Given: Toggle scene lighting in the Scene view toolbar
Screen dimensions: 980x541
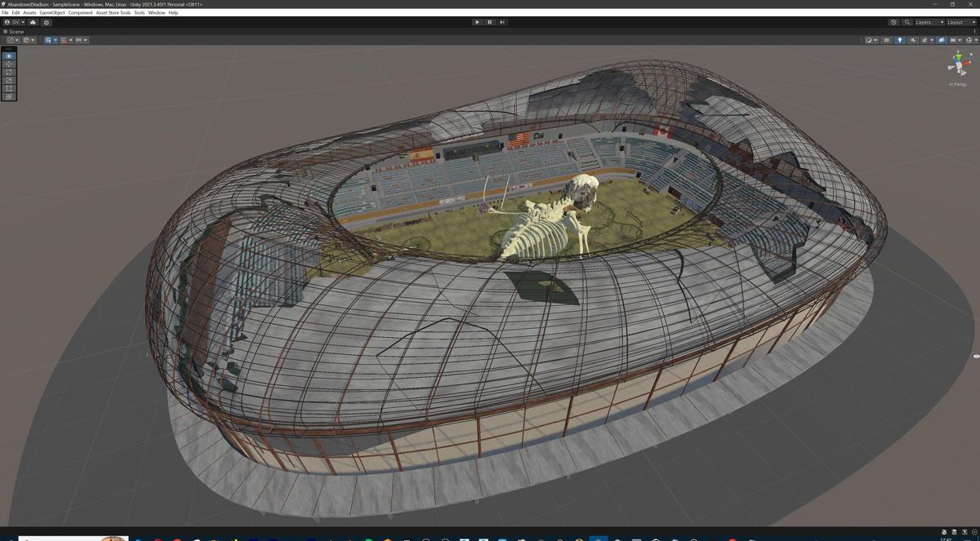Looking at the screenshot, I should click(x=901, y=39).
